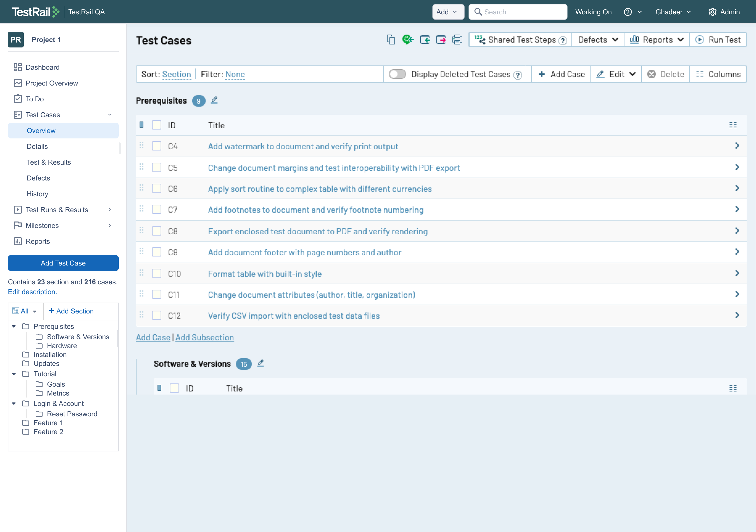The width and height of the screenshot is (756, 532).
Task: Click the red-arrow export cases icon
Action: click(x=441, y=40)
